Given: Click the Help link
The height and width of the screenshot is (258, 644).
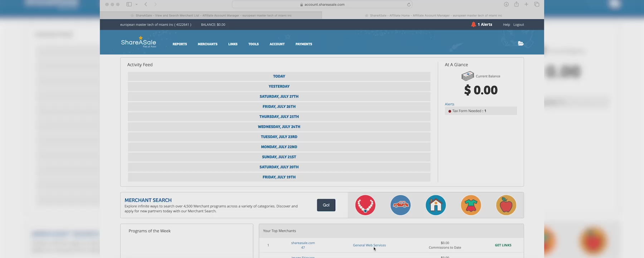Looking at the screenshot, I should 506,25.
